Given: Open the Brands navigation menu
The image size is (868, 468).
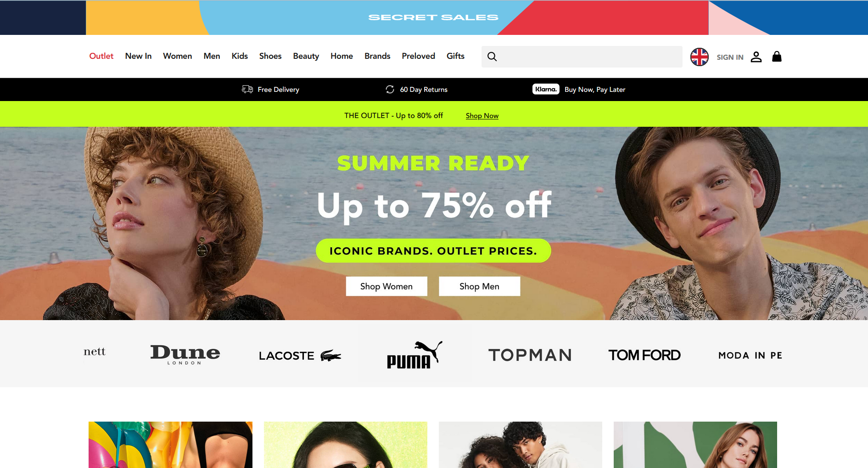Looking at the screenshot, I should coord(377,56).
